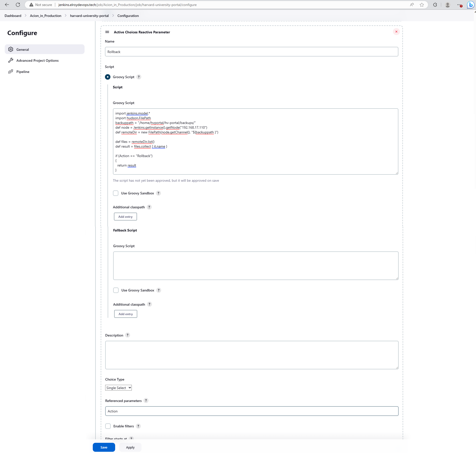Open help for Description field
Image resolution: width=476 pixels, height=454 pixels.
click(128, 335)
